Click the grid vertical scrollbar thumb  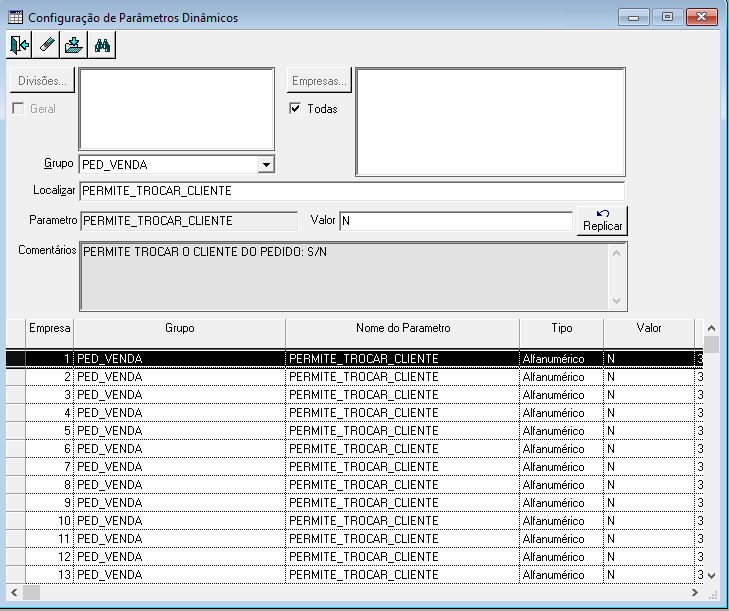point(711,345)
